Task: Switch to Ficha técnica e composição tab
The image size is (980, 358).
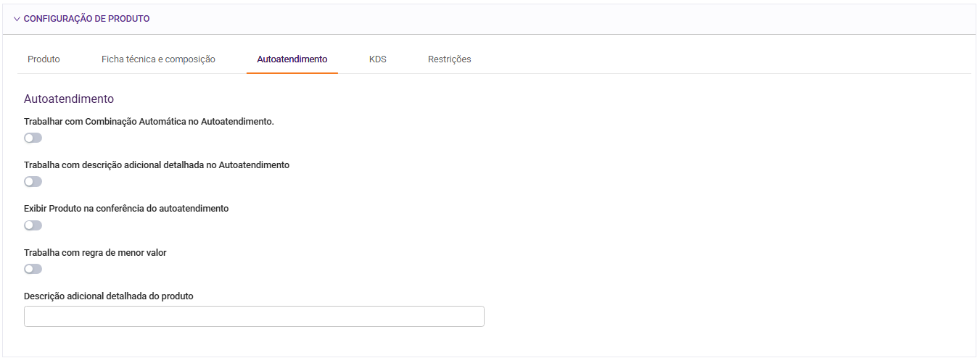Action: coord(158,59)
